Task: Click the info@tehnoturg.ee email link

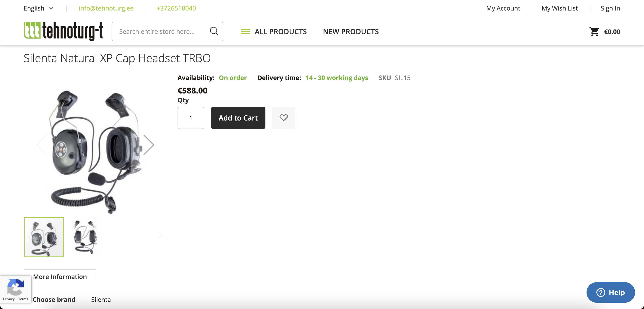Action: 106,8
